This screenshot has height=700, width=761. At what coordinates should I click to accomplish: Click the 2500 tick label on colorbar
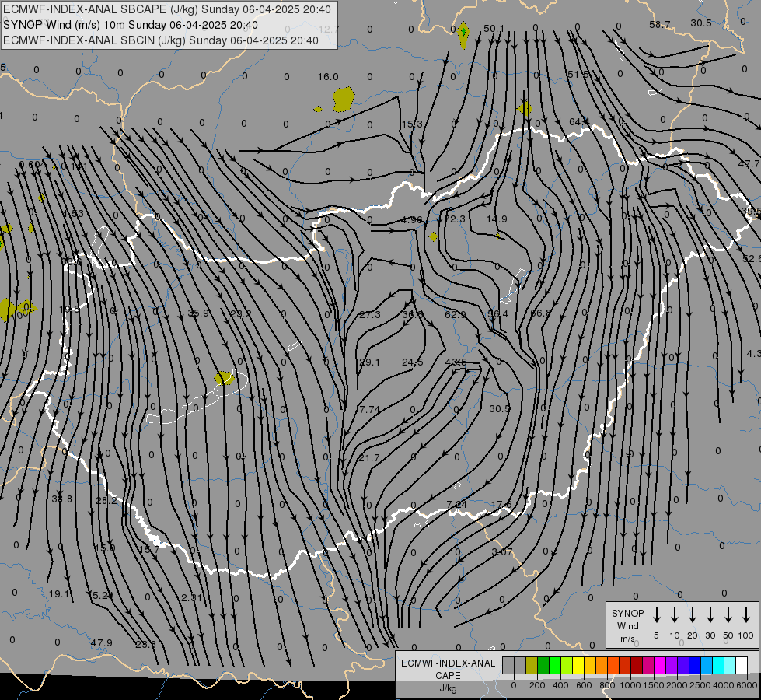[700, 685]
